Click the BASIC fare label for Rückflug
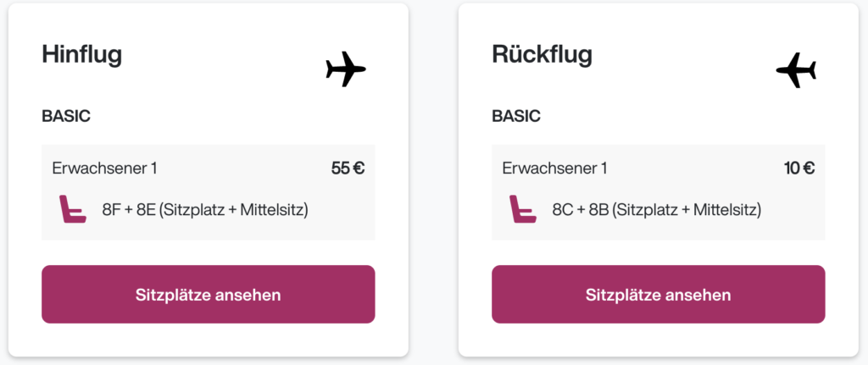This screenshot has width=868, height=365. 516,117
